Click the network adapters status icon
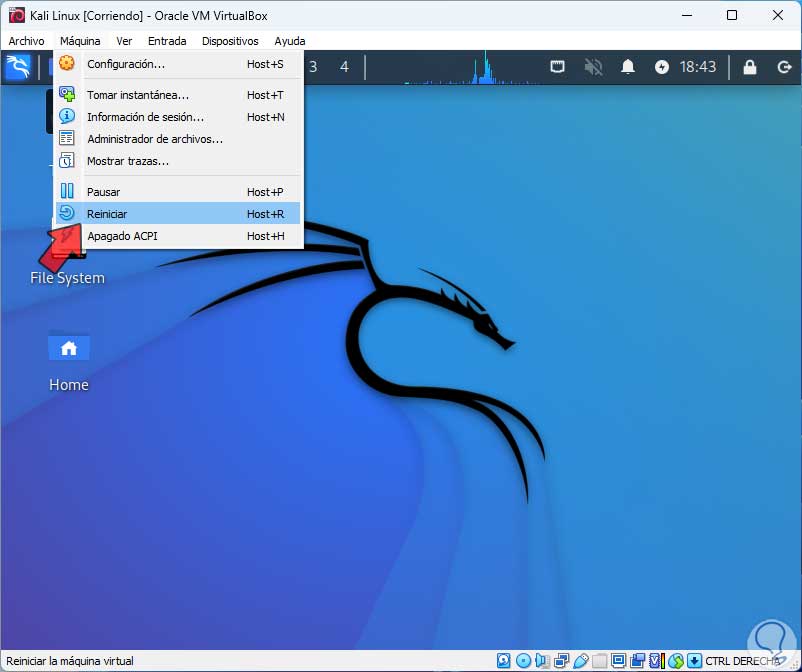802x672 pixels. click(562, 661)
